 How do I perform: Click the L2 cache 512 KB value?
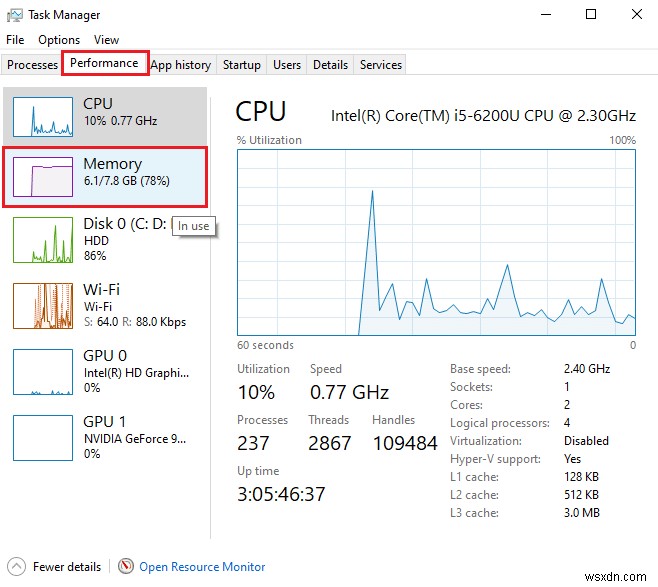[581, 495]
